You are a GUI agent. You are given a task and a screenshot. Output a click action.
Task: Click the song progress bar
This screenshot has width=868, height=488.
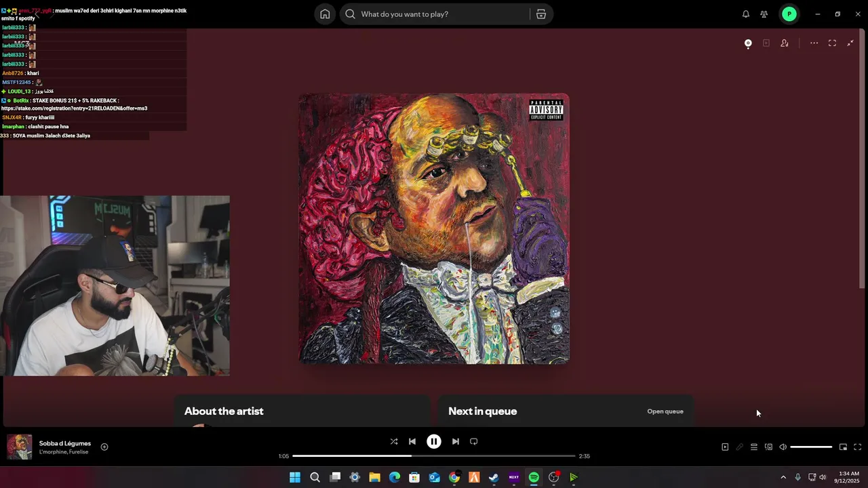click(434, 456)
